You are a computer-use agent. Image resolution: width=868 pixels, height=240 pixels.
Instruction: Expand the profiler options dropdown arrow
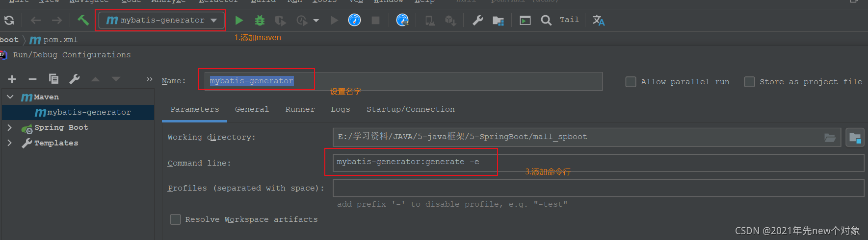(x=316, y=21)
